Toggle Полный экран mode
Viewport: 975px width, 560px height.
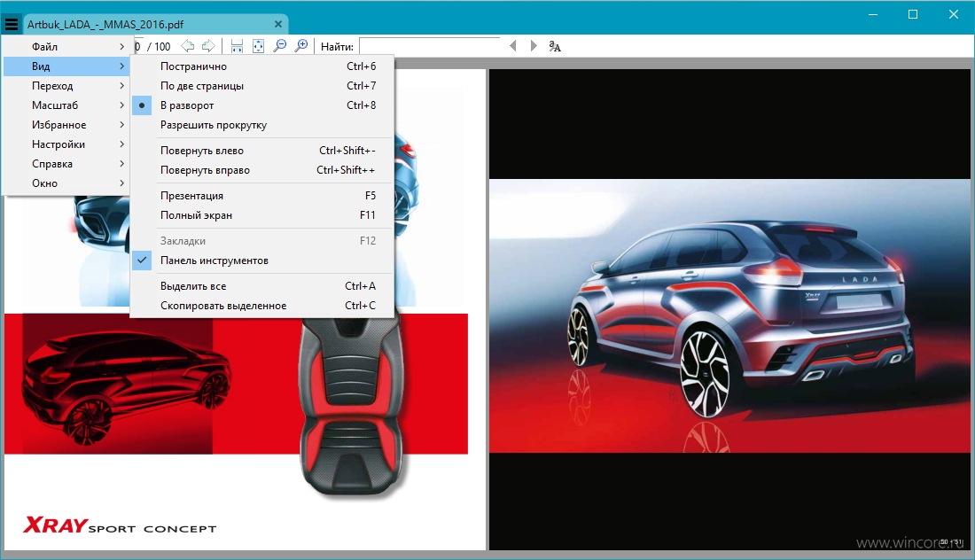click(262, 215)
